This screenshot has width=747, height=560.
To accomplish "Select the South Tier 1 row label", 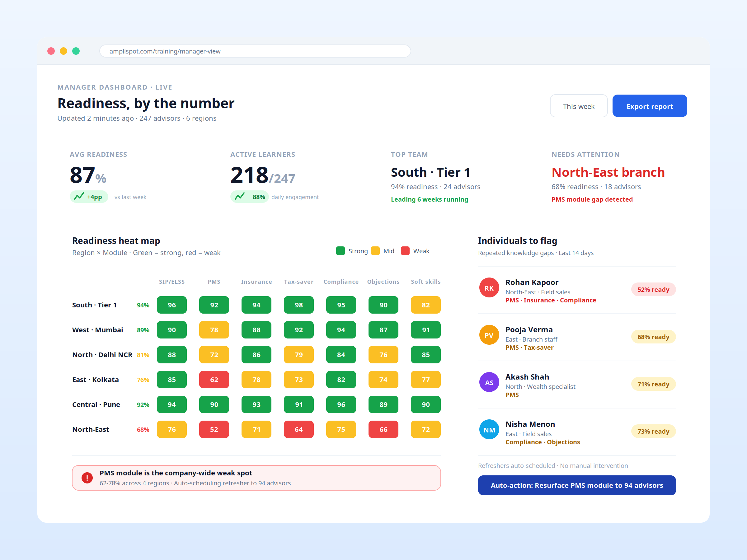I will click(x=95, y=305).
